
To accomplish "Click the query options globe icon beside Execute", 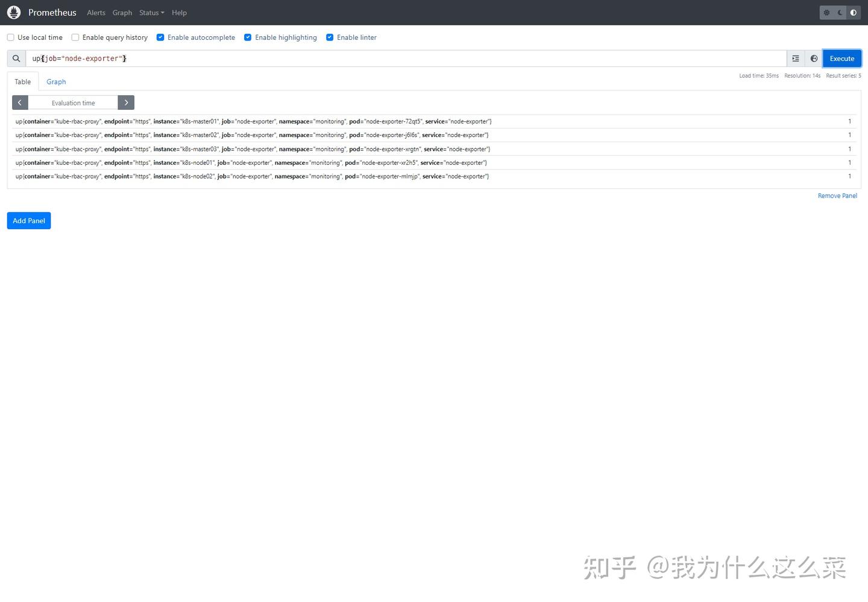I will pos(814,58).
